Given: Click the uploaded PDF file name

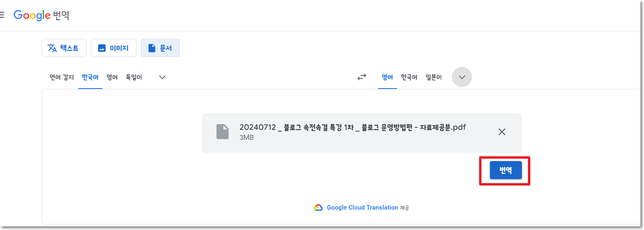Looking at the screenshot, I should 353,127.
